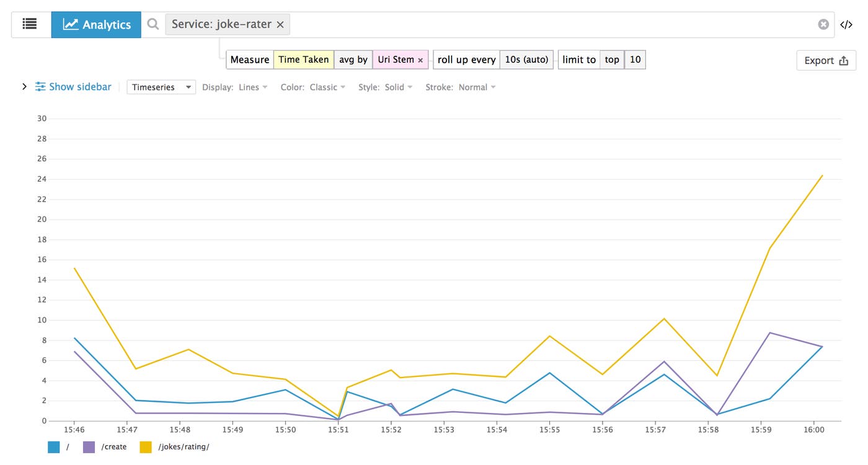Click the code view </> icon
This screenshot has width=868, height=465.
tap(846, 24)
